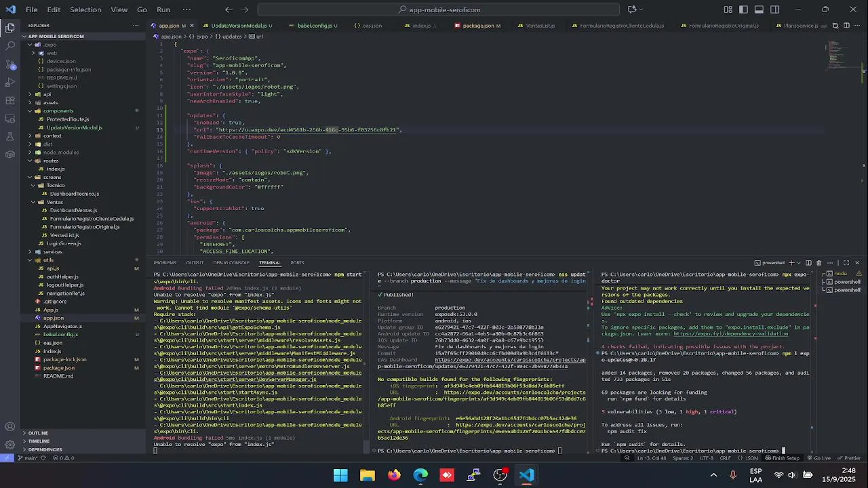This screenshot has height=488, width=868.
Task: Go back with the navigation arrow
Action: pos(229,9)
